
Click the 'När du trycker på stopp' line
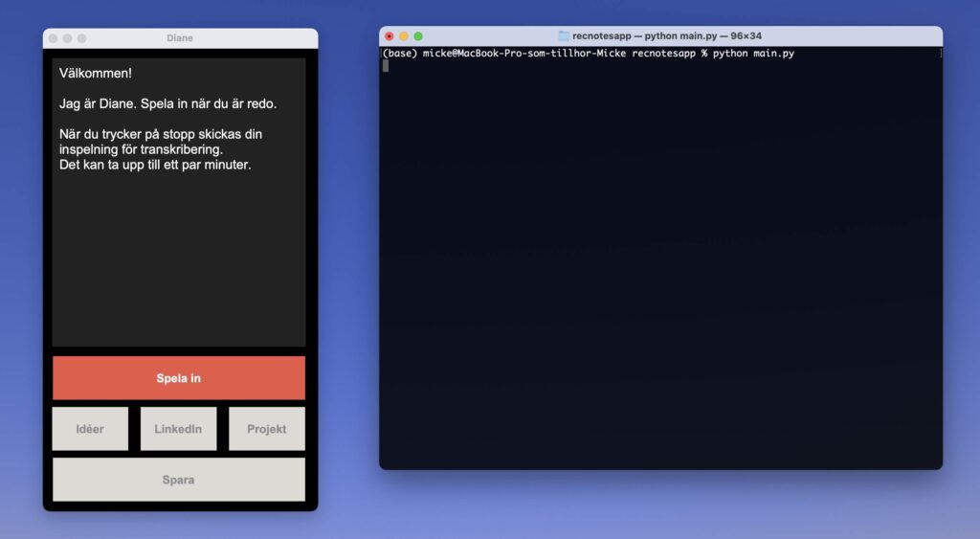point(161,134)
